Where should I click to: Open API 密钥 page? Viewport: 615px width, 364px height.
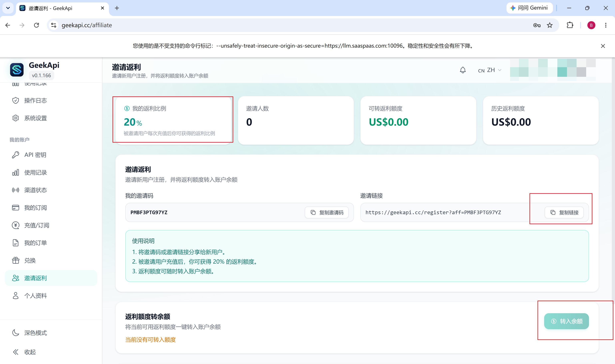(x=51, y=155)
